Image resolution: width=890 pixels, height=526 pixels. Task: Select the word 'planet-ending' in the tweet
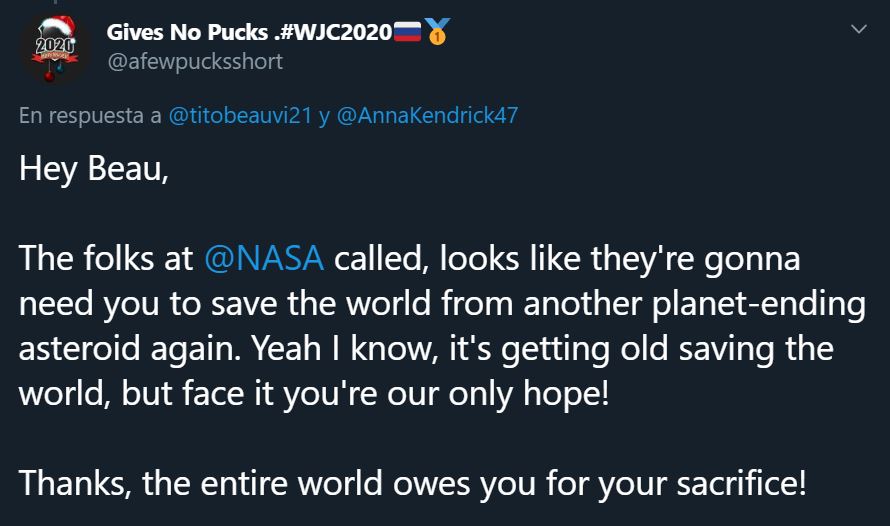tap(759, 304)
